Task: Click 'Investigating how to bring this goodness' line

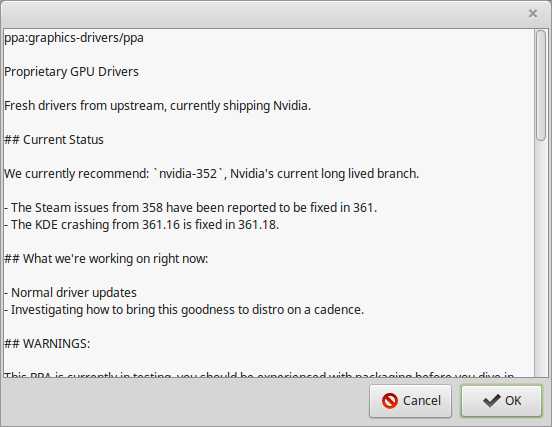Action: [184, 310]
